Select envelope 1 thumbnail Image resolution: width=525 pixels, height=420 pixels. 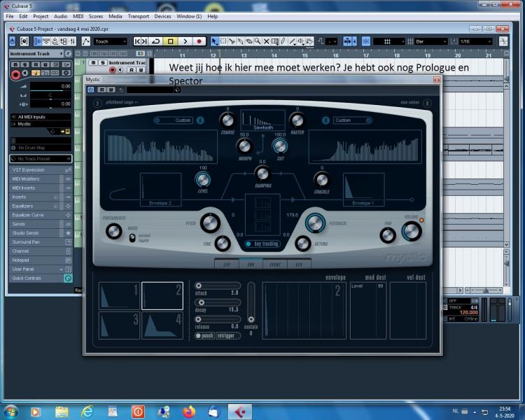coord(119,295)
